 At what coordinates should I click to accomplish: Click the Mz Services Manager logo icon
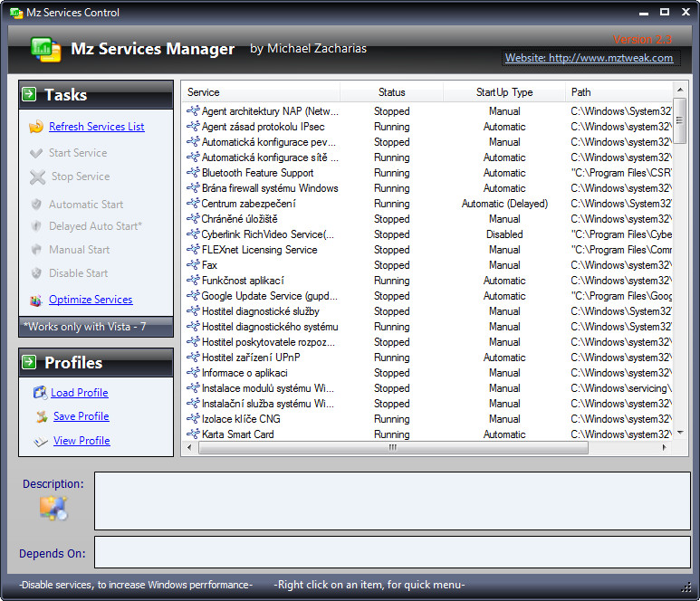coord(46,49)
